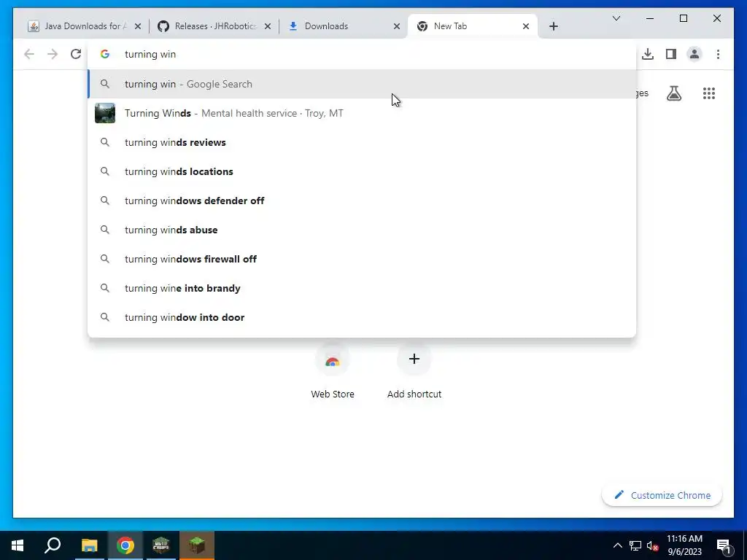
Task: Close the Downloads tab
Action: tap(396, 26)
